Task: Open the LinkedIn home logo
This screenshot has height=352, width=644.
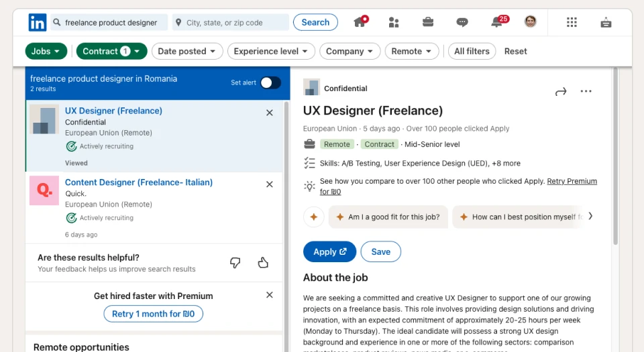Action: point(37,22)
